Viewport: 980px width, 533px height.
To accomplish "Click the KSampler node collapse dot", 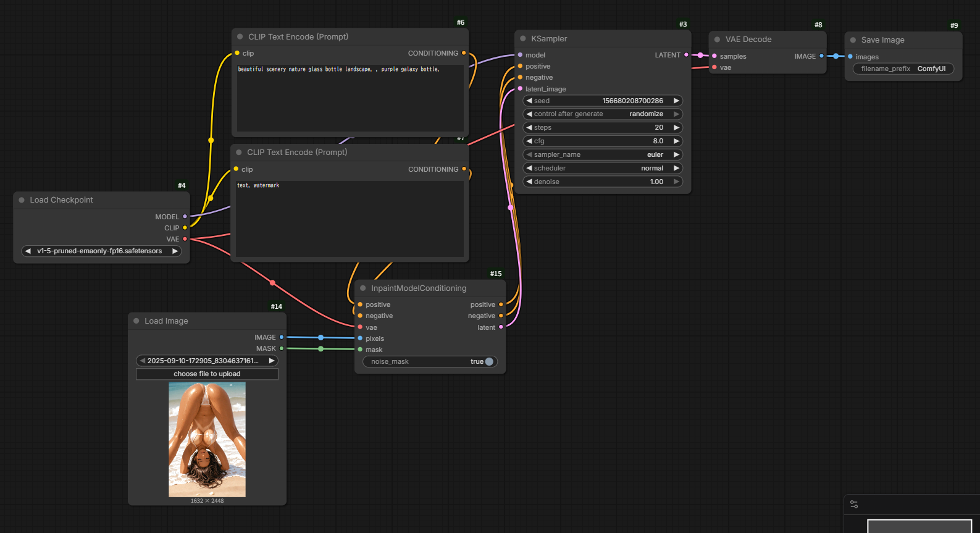I will (x=523, y=38).
